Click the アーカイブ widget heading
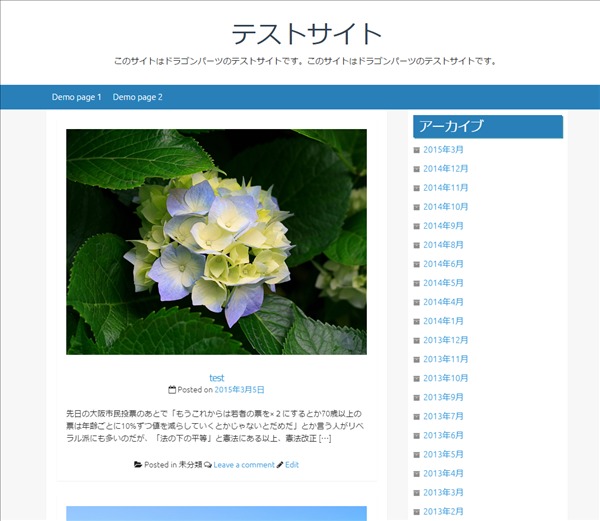The width and height of the screenshot is (600, 521). [x=488, y=127]
